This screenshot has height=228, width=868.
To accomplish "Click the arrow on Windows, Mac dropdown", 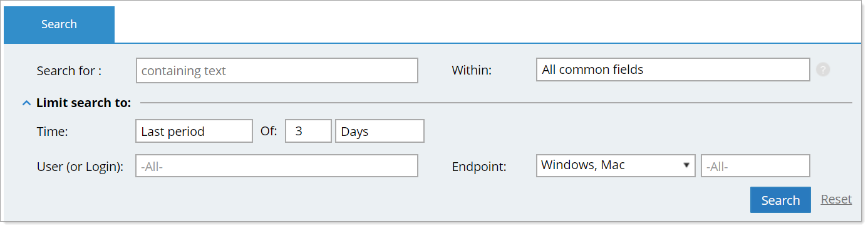I will [x=686, y=165].
